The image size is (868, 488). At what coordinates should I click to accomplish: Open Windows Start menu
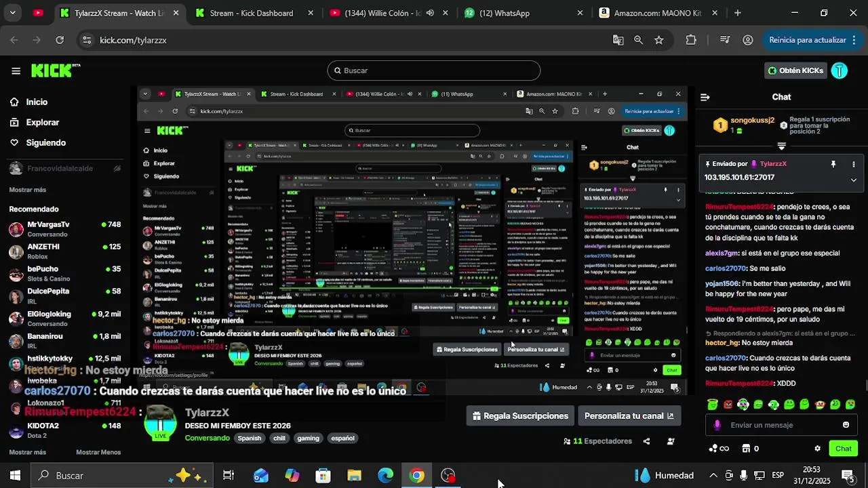[x=15, y=476]
